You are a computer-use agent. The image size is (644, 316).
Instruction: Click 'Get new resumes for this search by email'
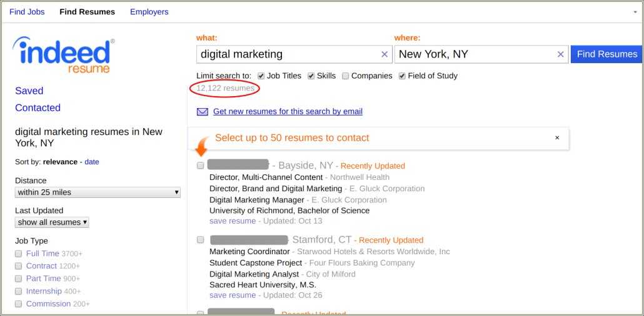pyautogui.click(x=288, y=112)
